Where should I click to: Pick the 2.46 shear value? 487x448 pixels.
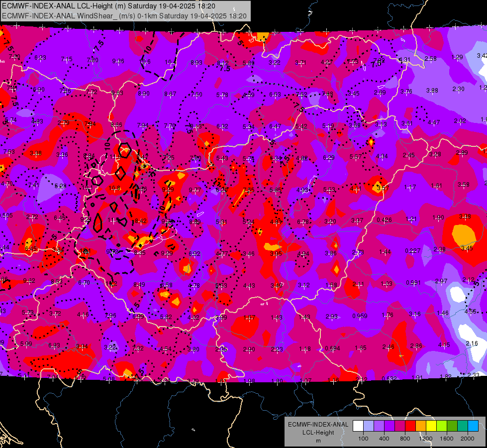(x=388, y=346)
